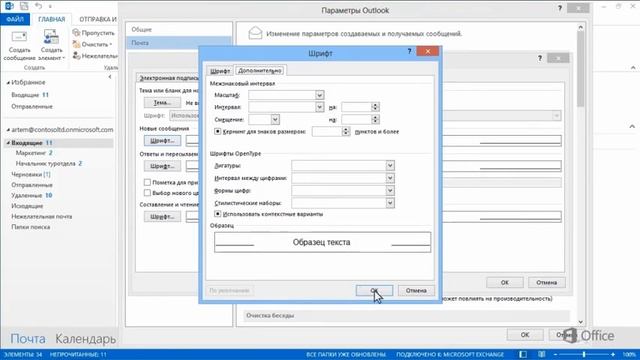Open the Исходящие folder
The width and height of the screenshot is (640, 360).
pos(27,206)
